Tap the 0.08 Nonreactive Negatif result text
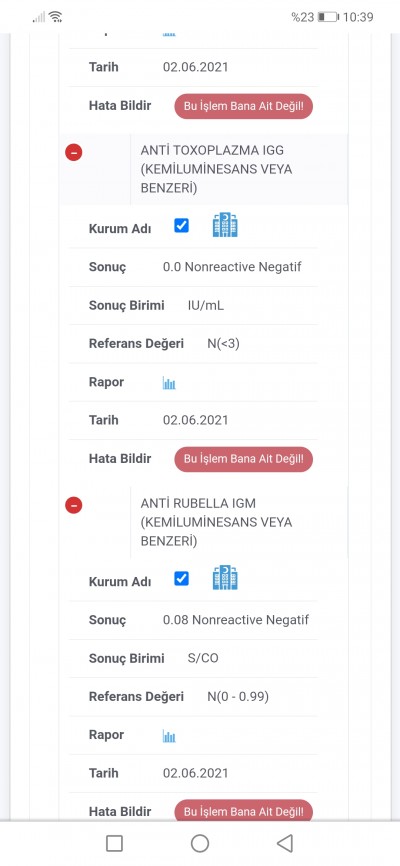The width and height of the screenshot is (400, 866). tap(236, 620)
